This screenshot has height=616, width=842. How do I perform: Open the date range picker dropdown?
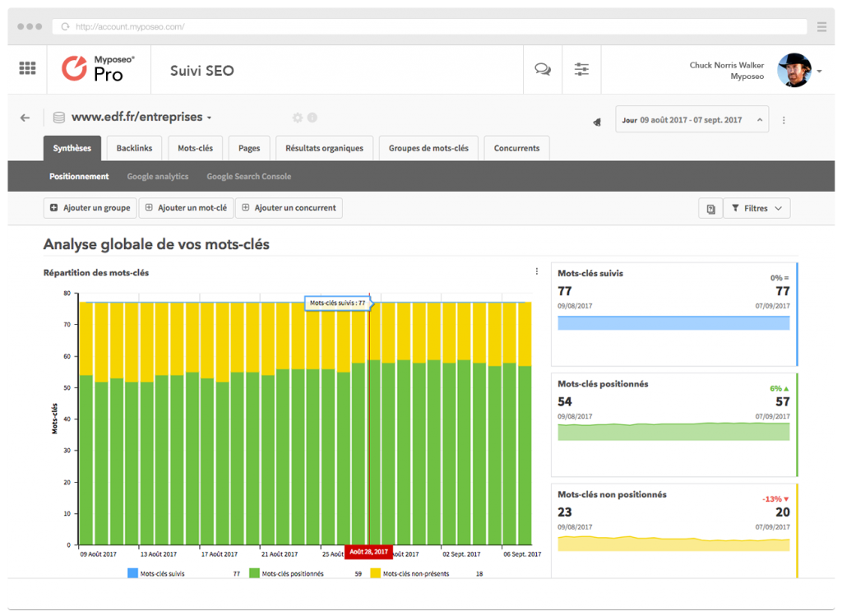click(692, 120)
